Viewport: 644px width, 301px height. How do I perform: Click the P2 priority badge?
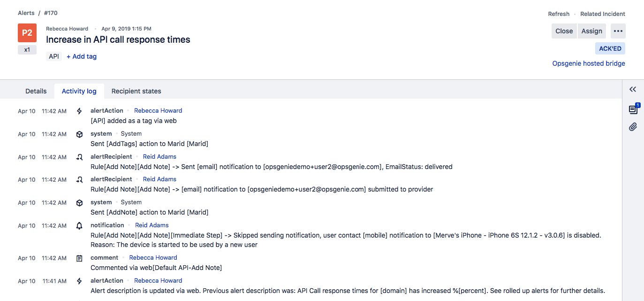pyautogui.click(x=27, y=33)
